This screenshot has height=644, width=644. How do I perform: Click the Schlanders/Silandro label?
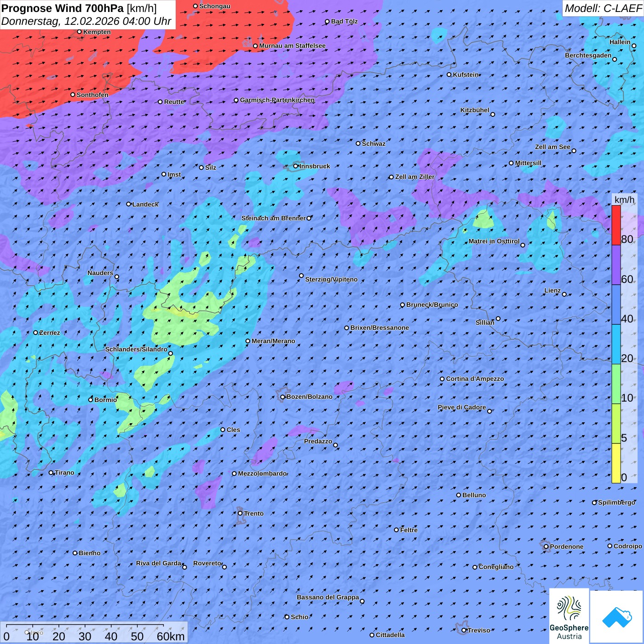[x=136, y=349]
